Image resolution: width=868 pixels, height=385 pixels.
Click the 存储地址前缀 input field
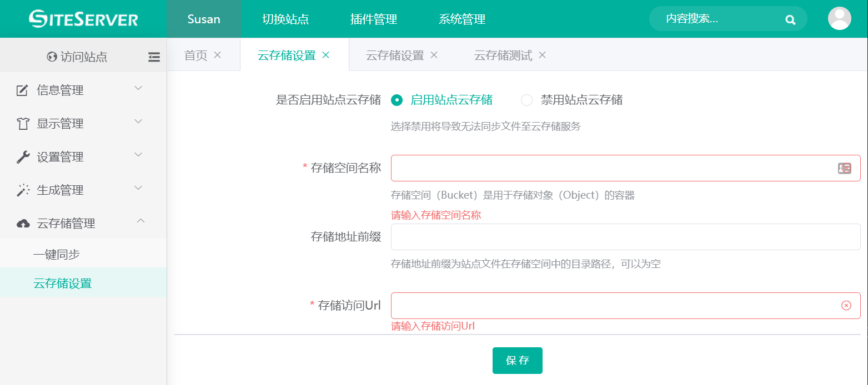pyautogui.click(x=625, y=237)
